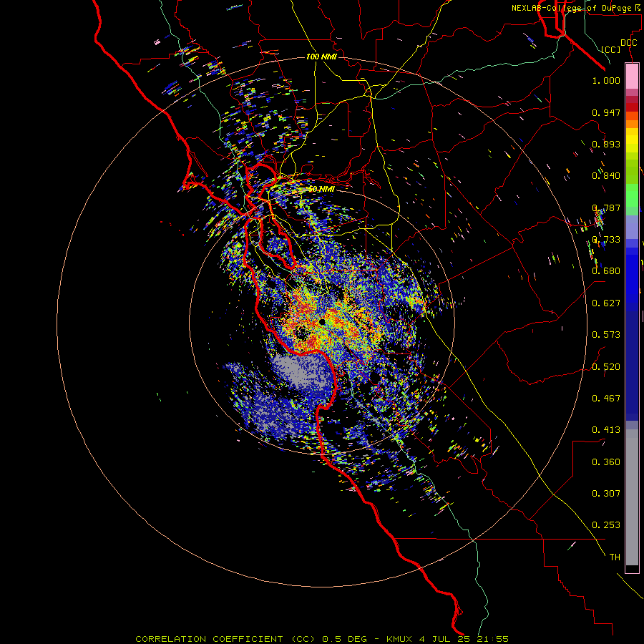Click the CORRELATION COEFFICIENT caption at bottom
The height and width of the screenshot is (644, 644).
[x=322, y=639]
